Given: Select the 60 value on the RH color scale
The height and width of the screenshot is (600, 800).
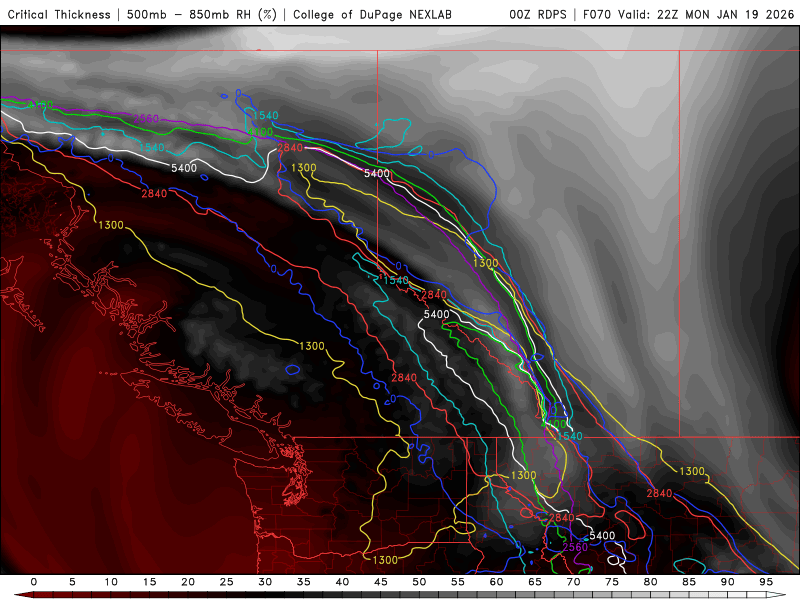Looking at the screenshot, I should 496,582.
